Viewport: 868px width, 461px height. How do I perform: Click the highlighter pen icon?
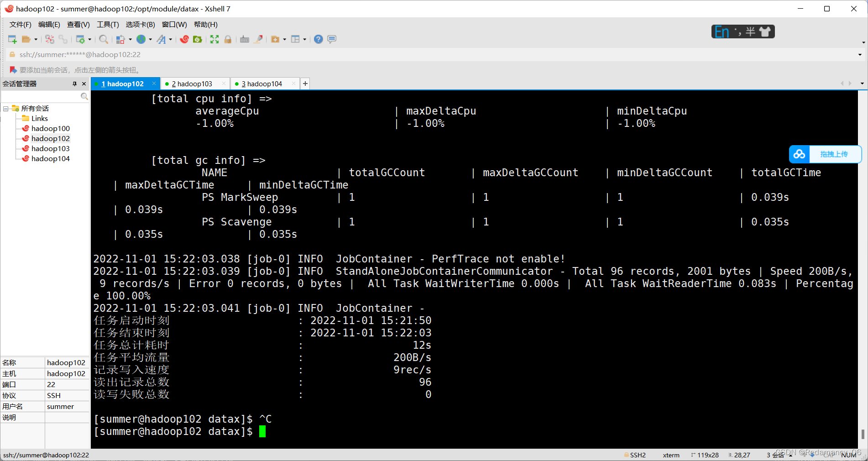(259, 39)
